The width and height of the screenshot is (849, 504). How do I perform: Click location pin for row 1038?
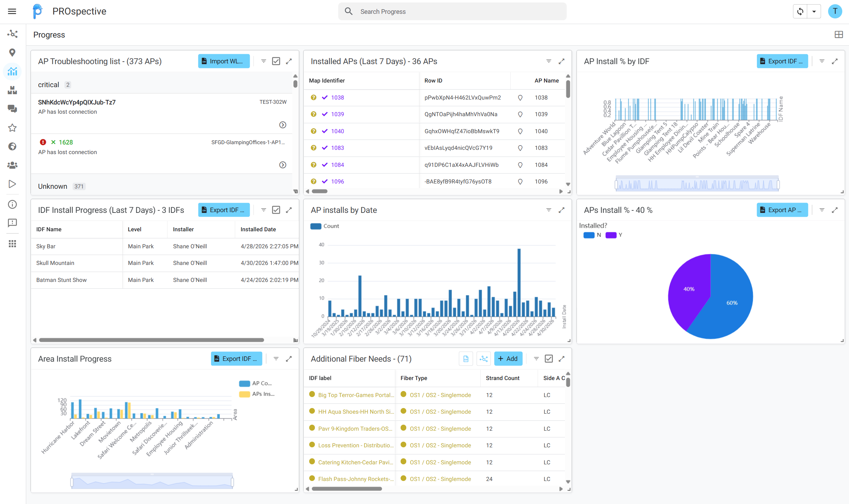point(520,97)
